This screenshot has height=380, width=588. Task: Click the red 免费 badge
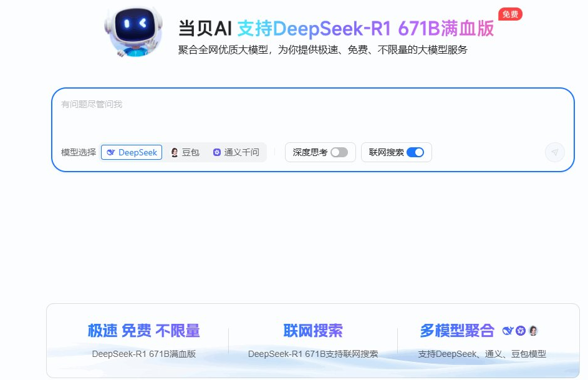510,14
